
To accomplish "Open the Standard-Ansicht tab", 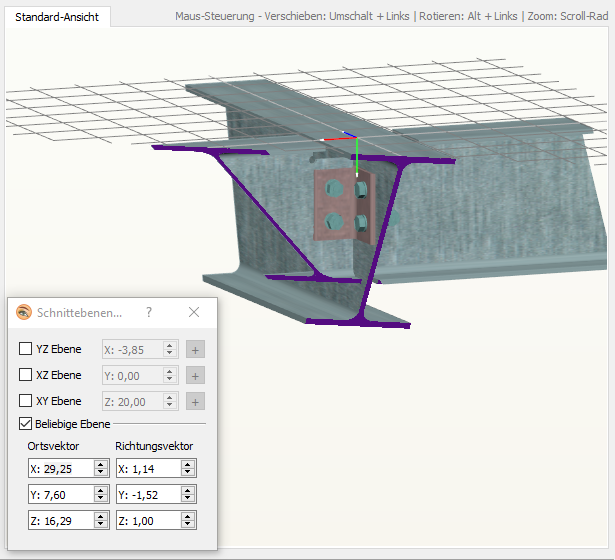I will click(57, 17).
